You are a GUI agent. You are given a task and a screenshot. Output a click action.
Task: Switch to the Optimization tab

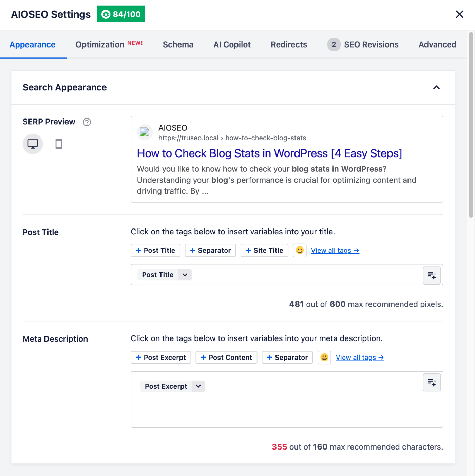click(109, 44)
